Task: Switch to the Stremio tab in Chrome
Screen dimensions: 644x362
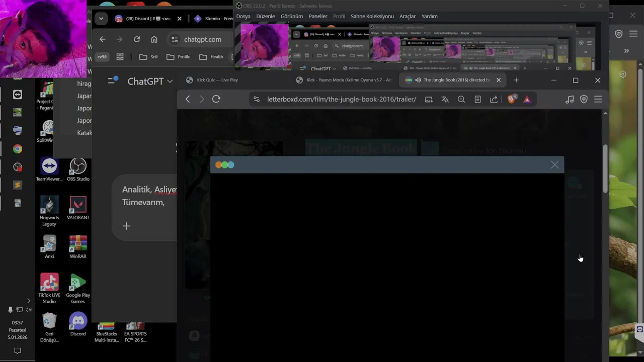Action: click(213, 19)
